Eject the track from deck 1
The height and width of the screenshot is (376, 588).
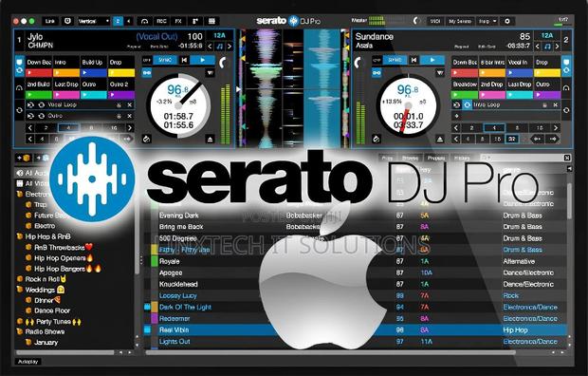click(x=210, y=140)
